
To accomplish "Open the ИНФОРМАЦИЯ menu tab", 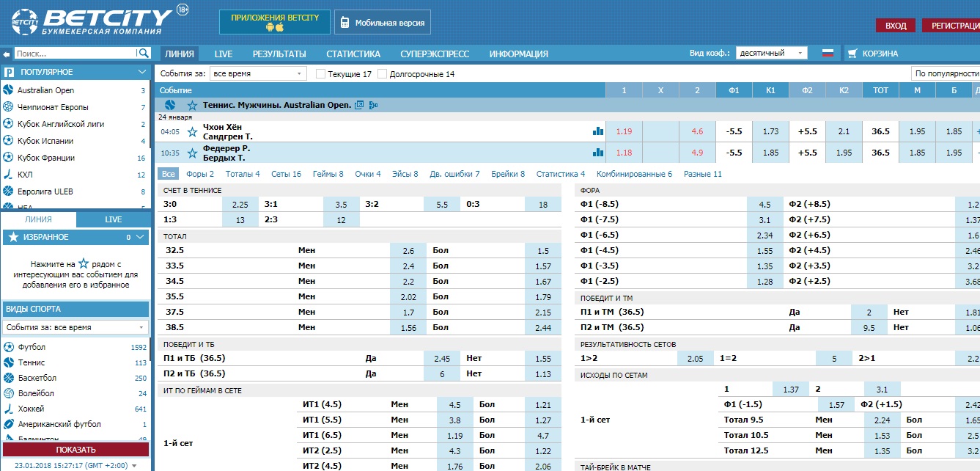I will point(519,54).
